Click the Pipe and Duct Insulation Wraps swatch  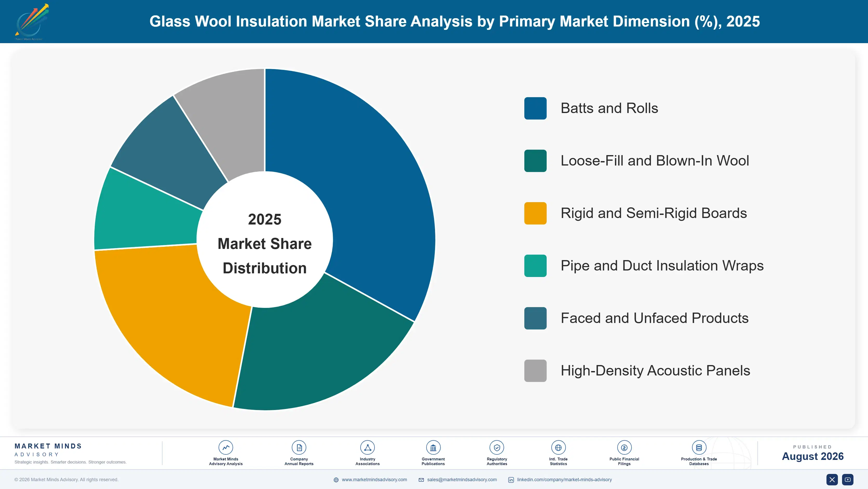(535, 266)
